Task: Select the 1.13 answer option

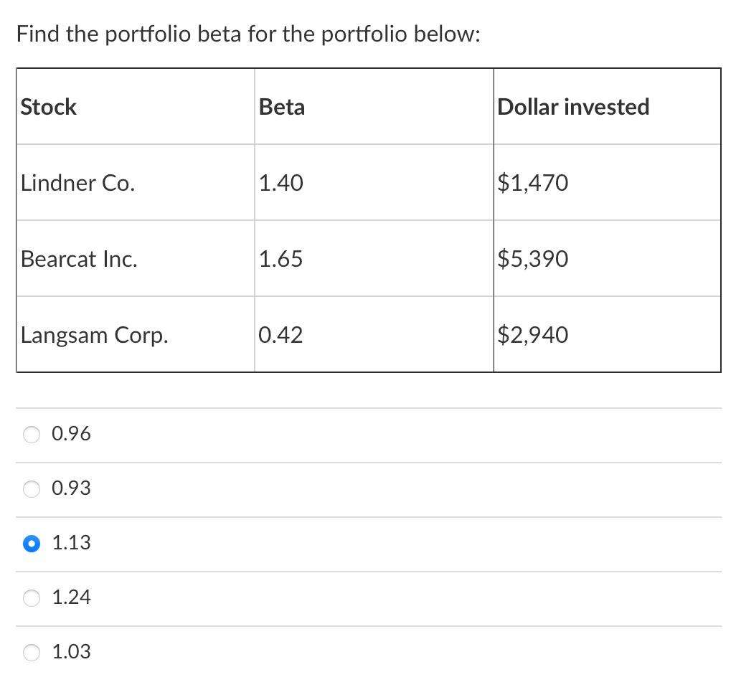Action: 32,544
